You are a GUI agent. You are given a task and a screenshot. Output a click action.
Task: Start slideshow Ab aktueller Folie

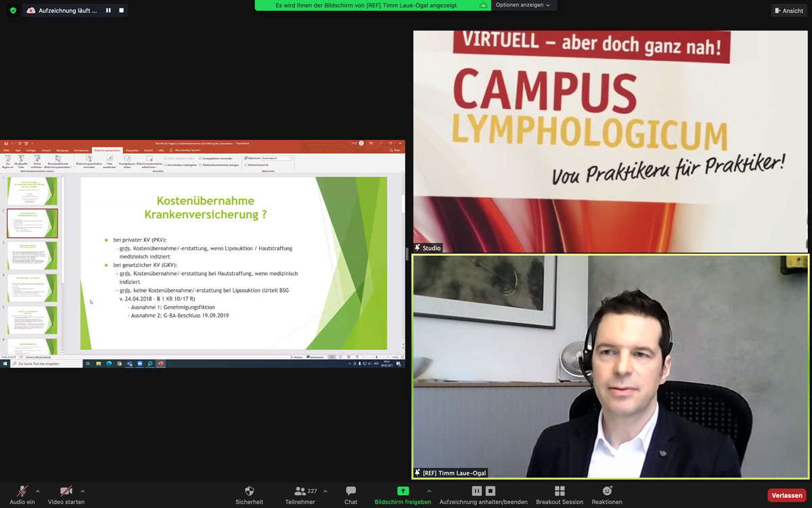point(21,161)
